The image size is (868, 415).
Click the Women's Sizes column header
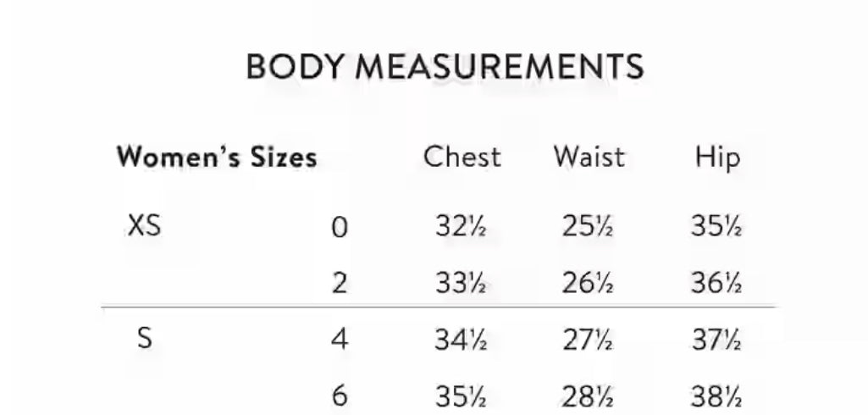point(217,158)
